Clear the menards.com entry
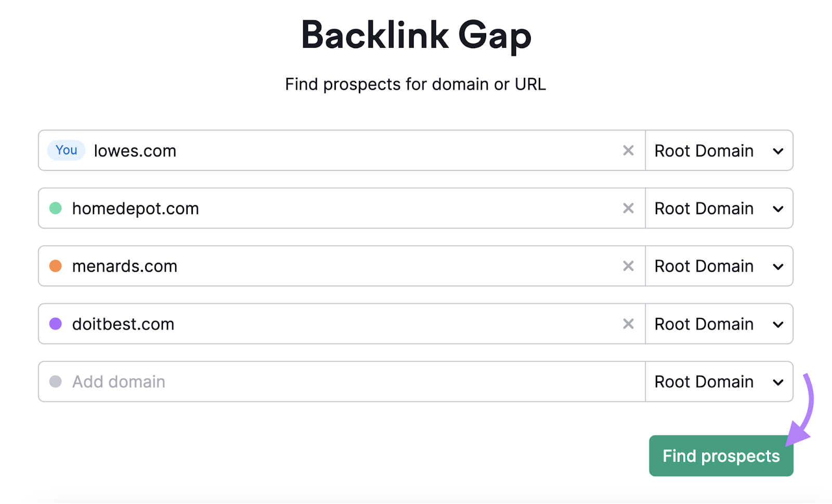 point(628,266)
